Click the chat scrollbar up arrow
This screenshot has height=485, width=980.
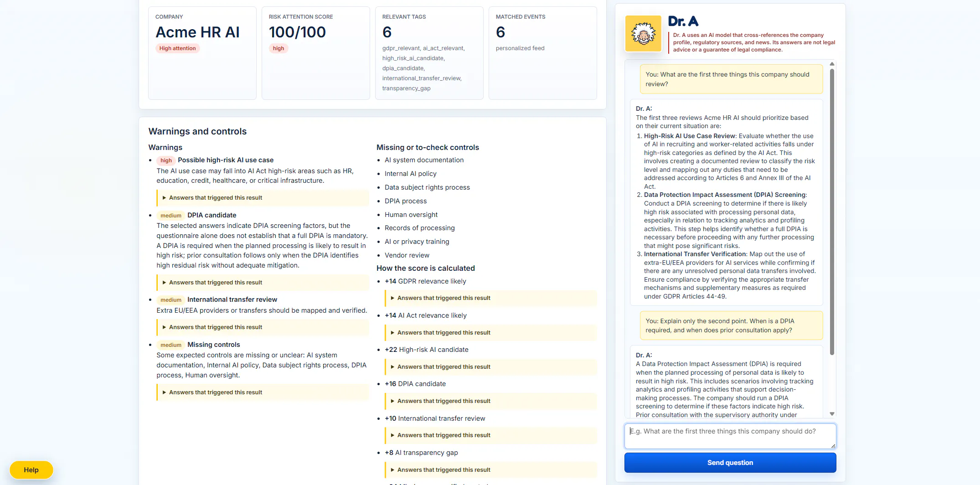[x=832, y=64]
